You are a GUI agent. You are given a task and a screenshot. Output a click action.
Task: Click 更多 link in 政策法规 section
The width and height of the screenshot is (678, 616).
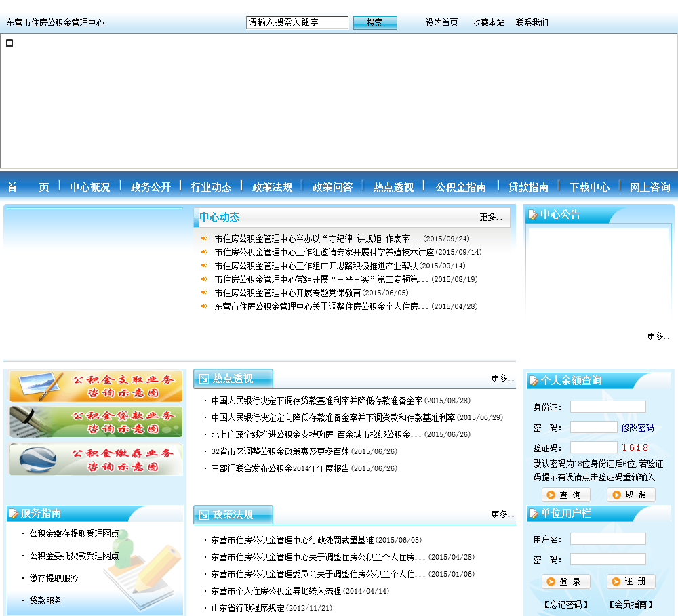[x=502, y=515]
